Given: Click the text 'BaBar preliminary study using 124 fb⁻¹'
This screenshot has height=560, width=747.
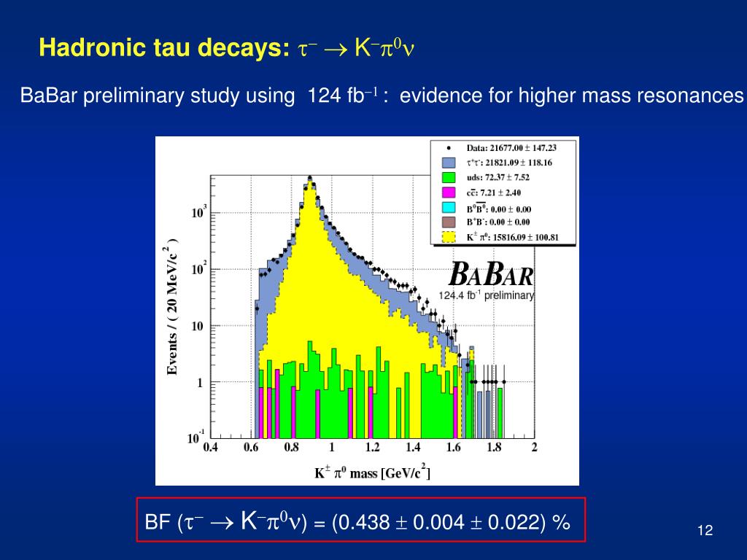Looking at the screenshot, I should point(199,96).
